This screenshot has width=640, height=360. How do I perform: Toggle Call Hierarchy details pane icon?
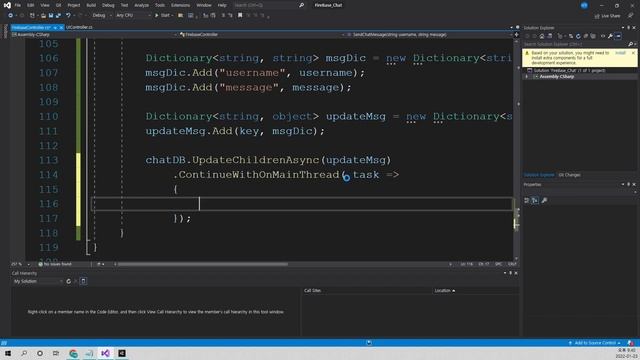(x=83, y=281)
